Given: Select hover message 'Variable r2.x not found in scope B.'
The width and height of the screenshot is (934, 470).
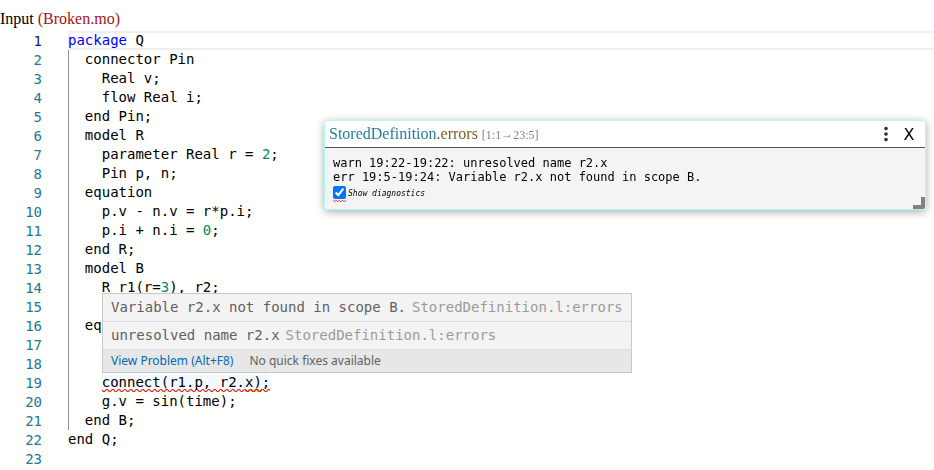Looking at the screenshot, I should (258, 307).
